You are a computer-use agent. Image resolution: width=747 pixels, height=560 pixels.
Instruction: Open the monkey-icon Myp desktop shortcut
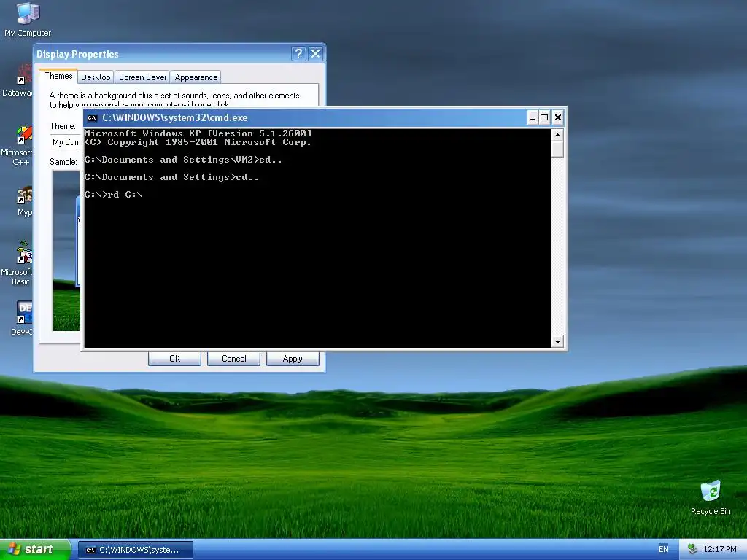24,201
